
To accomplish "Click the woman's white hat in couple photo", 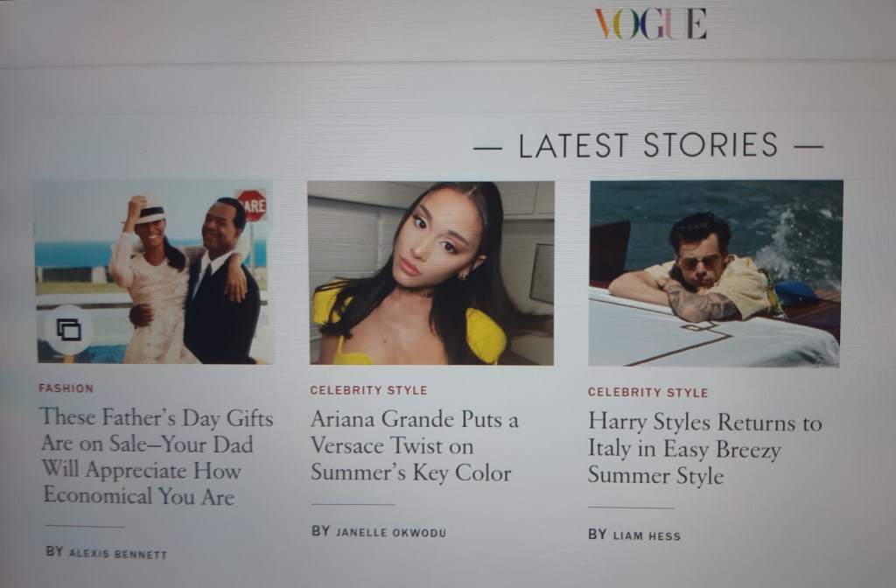I will point(150,210).
